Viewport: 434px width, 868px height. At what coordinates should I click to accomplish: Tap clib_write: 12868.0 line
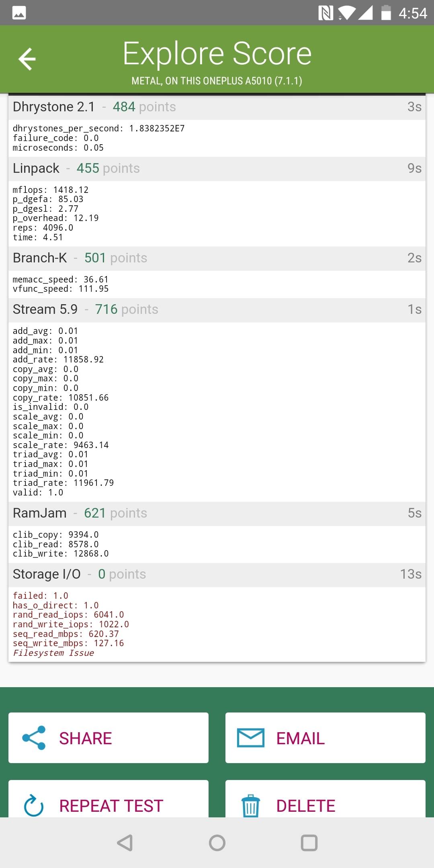[x=61, y=554]
